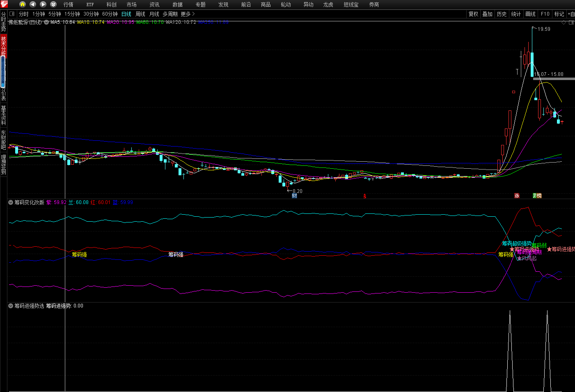Open the 多周期 multi-period view
The image size is (575, 392).
coord(170,14)
